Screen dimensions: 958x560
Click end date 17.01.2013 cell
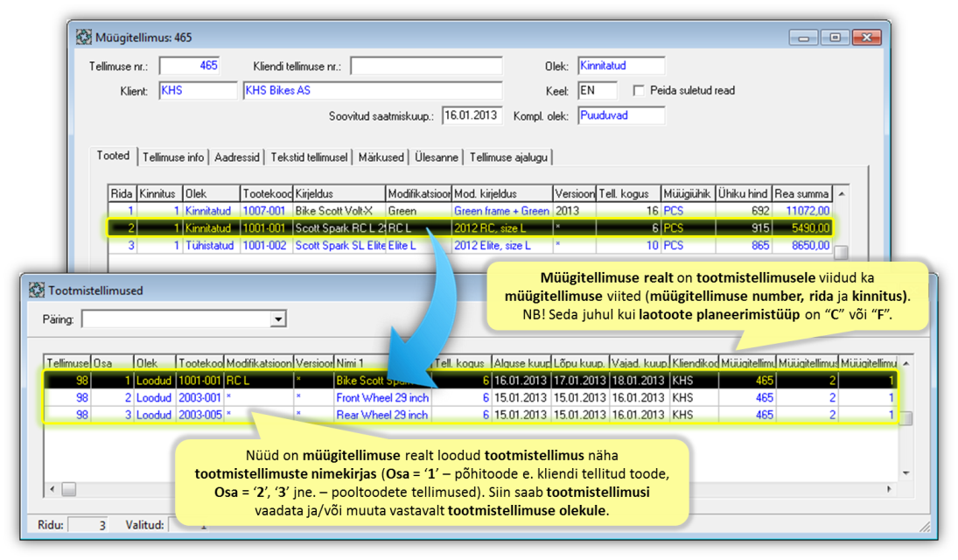[x=580, y=381]
